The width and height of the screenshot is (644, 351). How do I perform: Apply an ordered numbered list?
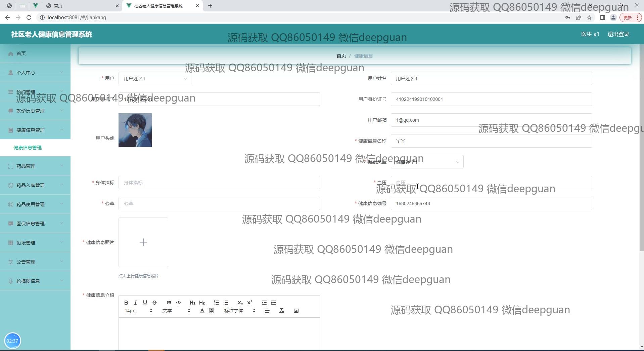[x=217, y=303]
